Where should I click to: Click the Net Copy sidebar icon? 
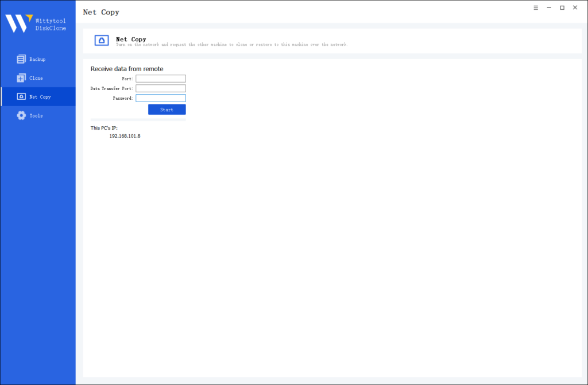(x=21, y=97)
